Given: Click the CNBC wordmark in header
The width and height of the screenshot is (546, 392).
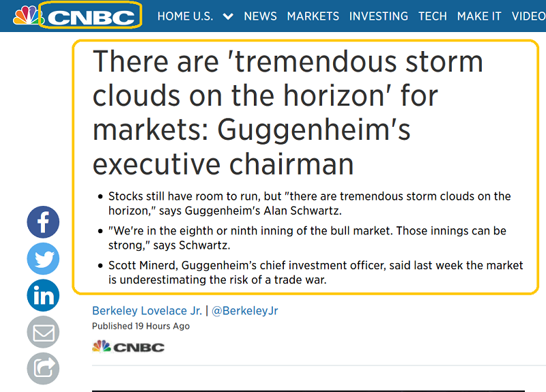Looking at the screenshot, I should 91,18.
